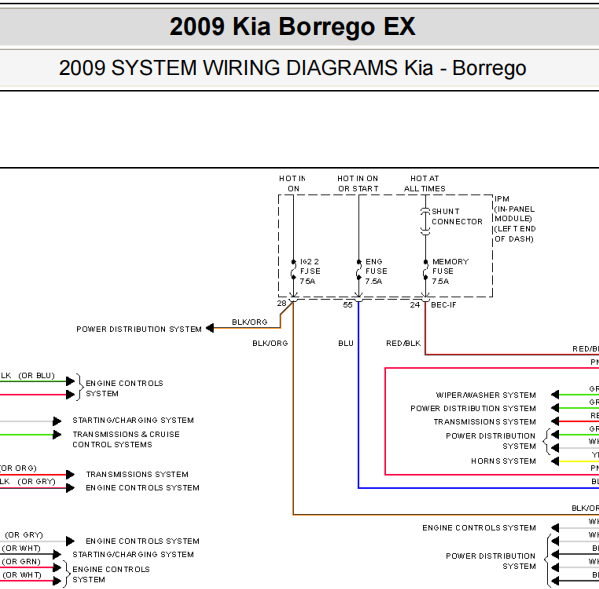Click "ENGINE CONTROLS SYSTEM" bracketed beside (OR BLU)
The height and width of the screenshot is (589, 599).
(124, 388)
